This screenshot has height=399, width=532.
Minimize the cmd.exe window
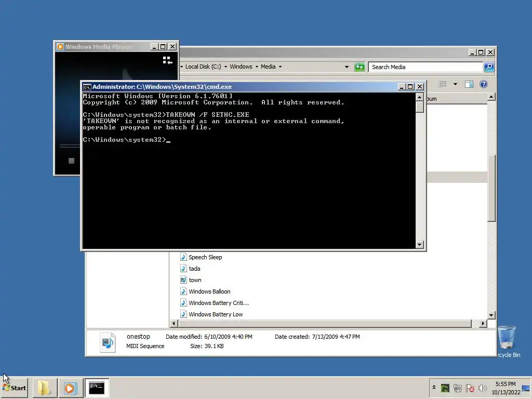click(401, 87)
